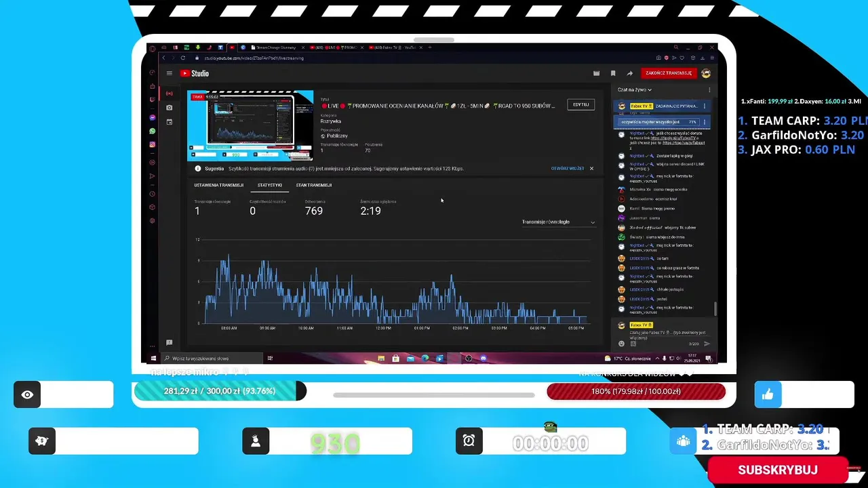Open Instagram in the Opera sidebar
The height and width of the screenshot is (488, 868).
pyautogui.click(x=153, y=144)
